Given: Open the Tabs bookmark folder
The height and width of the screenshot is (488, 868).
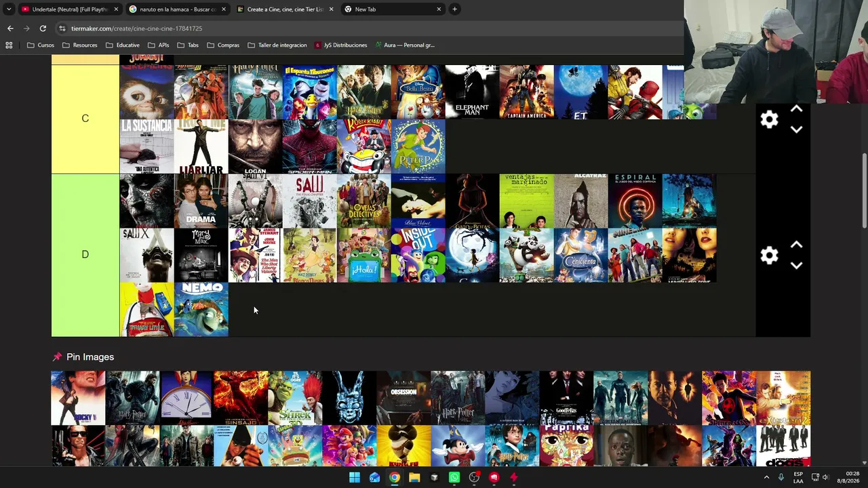Looking at the screenshot, I should [188, 45].
